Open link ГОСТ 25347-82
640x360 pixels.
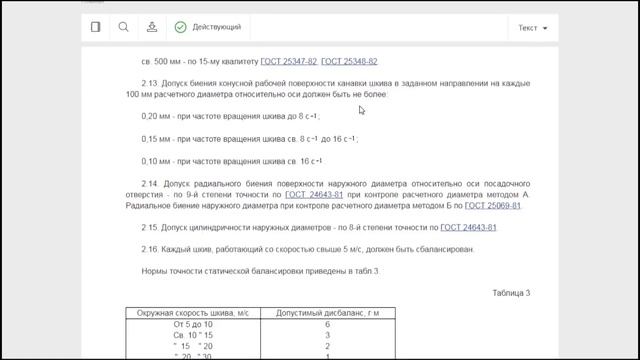(x=289, y=61)
